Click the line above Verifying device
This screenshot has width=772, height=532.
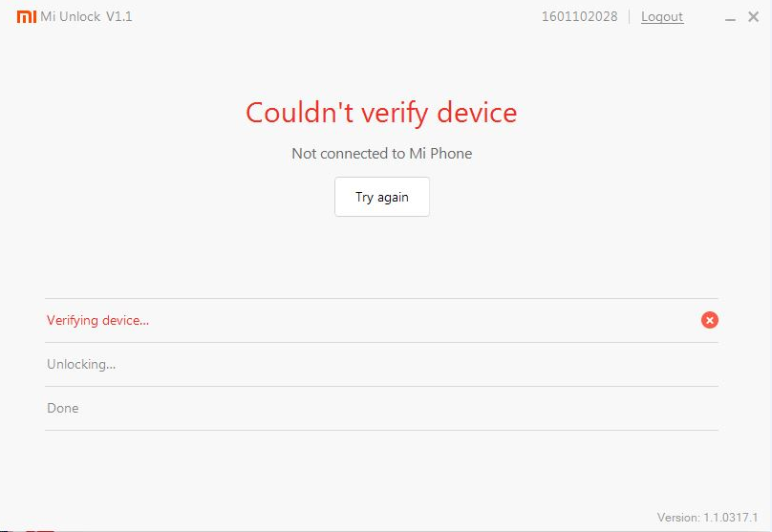381,298
